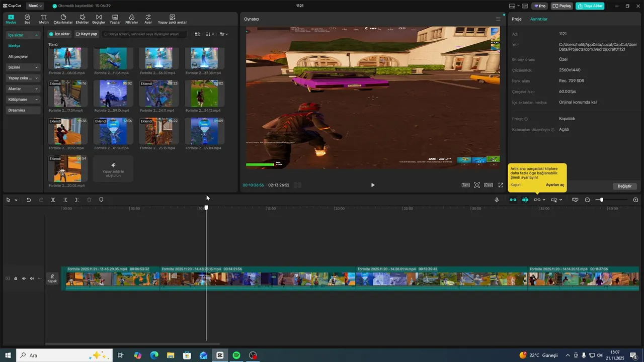Click the Değiştir button
Viewport: 644px width, 362px height.
point(624,186)
